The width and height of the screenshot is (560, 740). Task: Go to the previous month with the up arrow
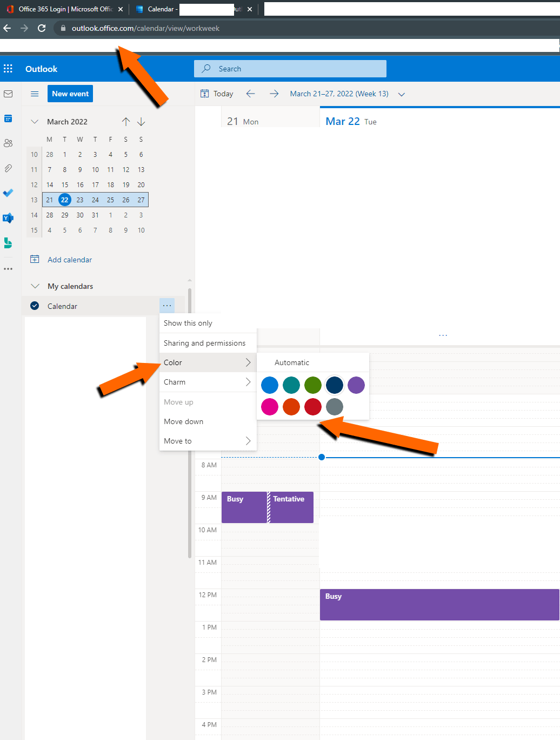(126, 122)
